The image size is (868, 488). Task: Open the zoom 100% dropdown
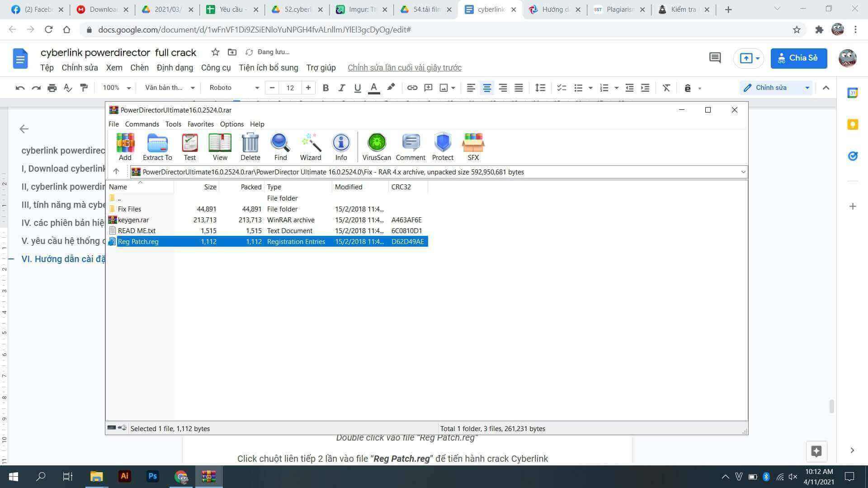pos(117,88)
